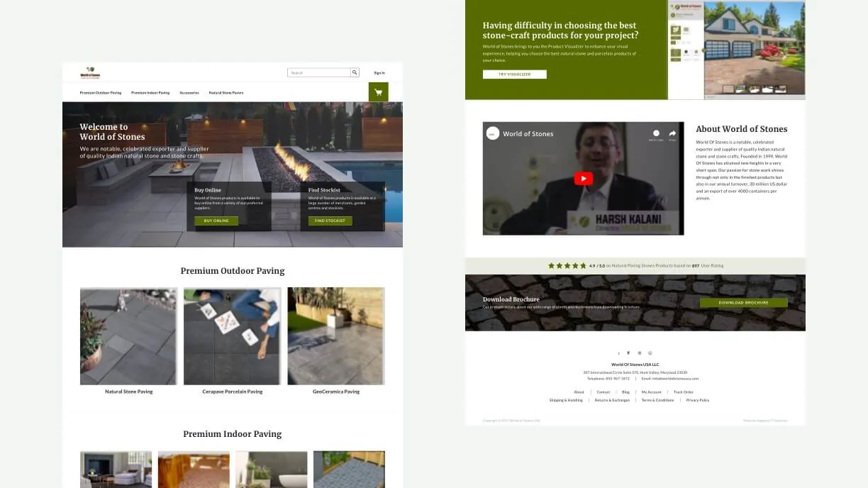Play the World of Stones video
The image size is (868, 488).
583,178
